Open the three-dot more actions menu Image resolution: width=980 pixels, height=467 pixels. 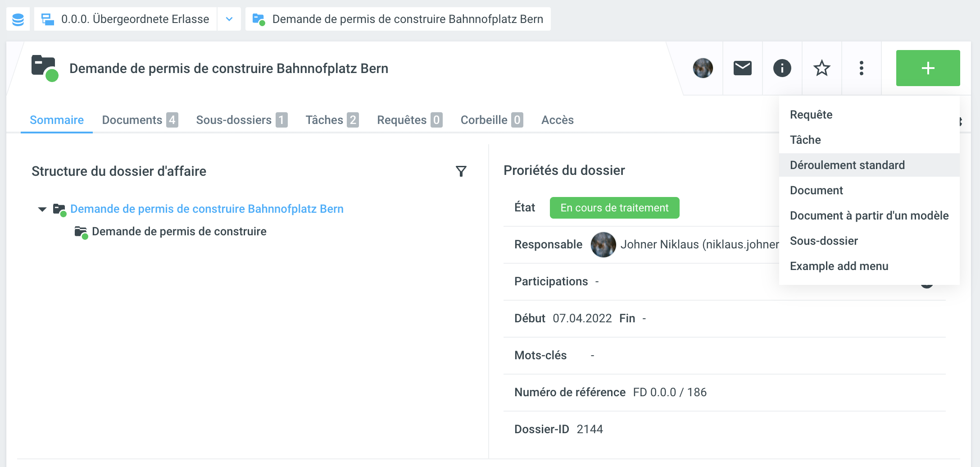click(x=861, y=68)
